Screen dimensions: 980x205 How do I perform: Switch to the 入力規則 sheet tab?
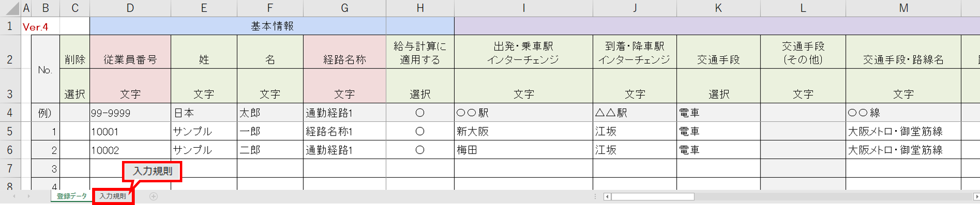click(113, 196)
